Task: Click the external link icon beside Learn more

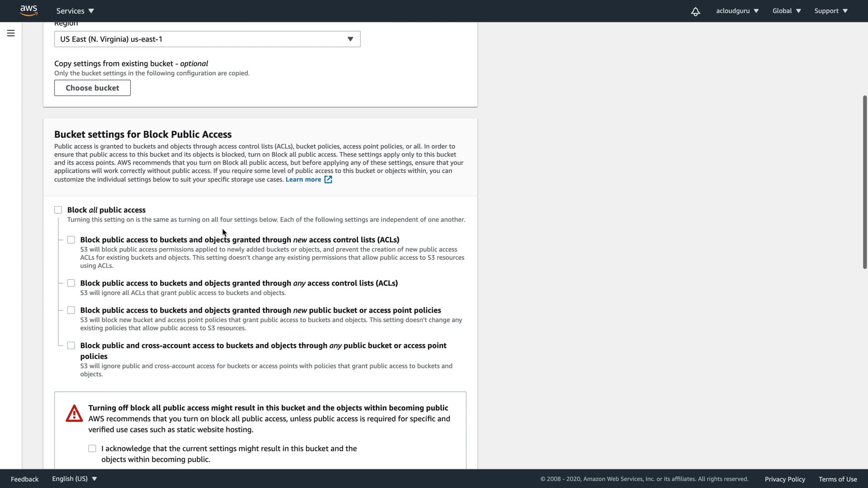Action: click(x=328, y=180)
